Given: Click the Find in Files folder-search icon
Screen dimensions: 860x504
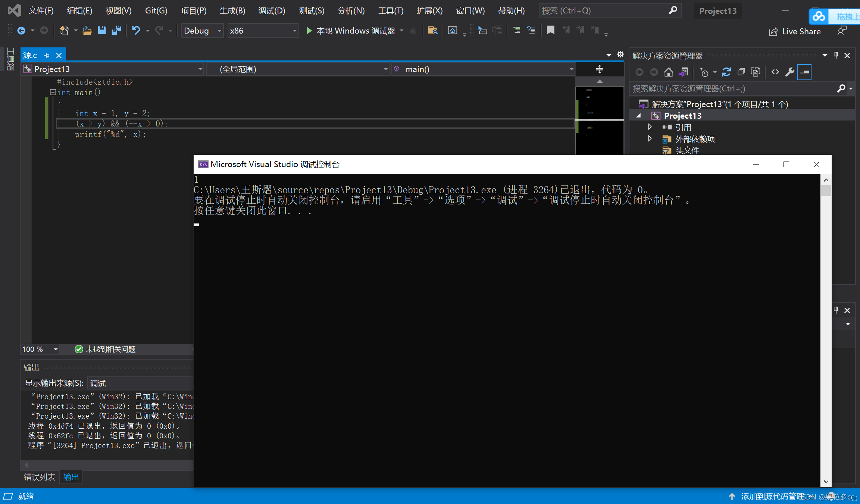Looking at the screenshot, I should 432,31.
